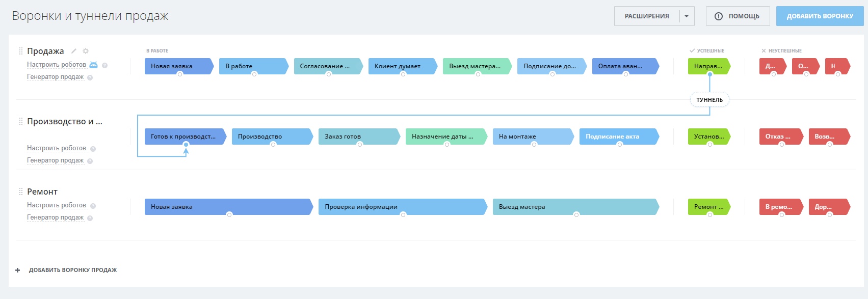Click the plus icon before Добавить воронку продаж
Screen dimensions: 868x299
[18, 270]
